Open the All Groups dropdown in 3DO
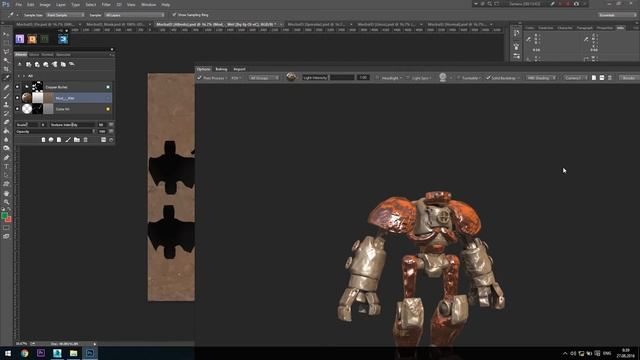640x360 pixels. pyautogui.click(x=264, y=78)
